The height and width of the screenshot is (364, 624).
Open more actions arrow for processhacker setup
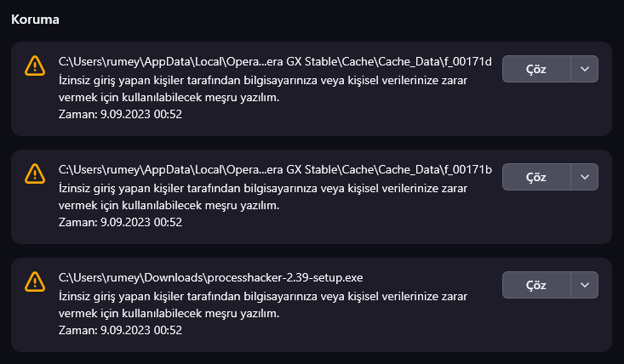[x=584, y=285]
